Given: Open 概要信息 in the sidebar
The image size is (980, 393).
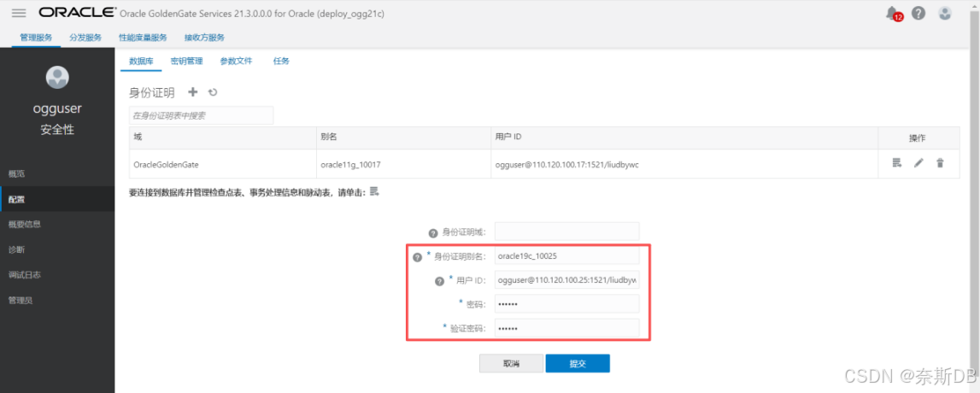Looking at the screenshot, I should (x=57, y=224).
